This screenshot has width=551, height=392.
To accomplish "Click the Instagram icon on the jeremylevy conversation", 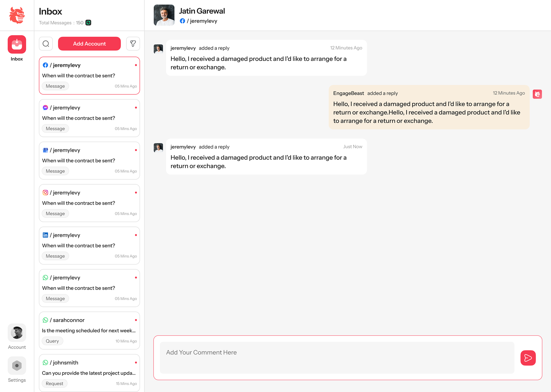I will click(x=45, y=192).
